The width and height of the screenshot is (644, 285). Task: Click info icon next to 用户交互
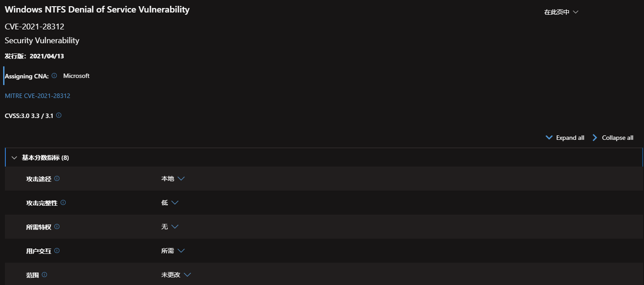tap(57, 251)
